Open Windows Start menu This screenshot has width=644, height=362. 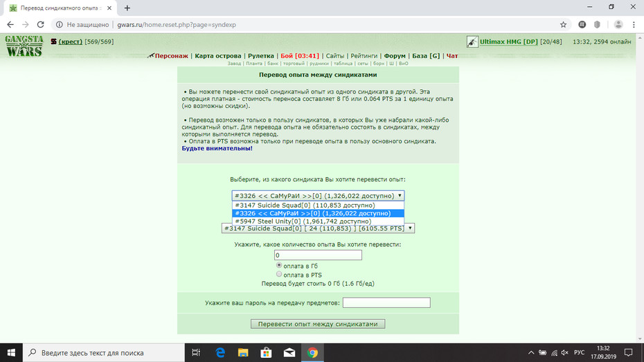(11, 352)
